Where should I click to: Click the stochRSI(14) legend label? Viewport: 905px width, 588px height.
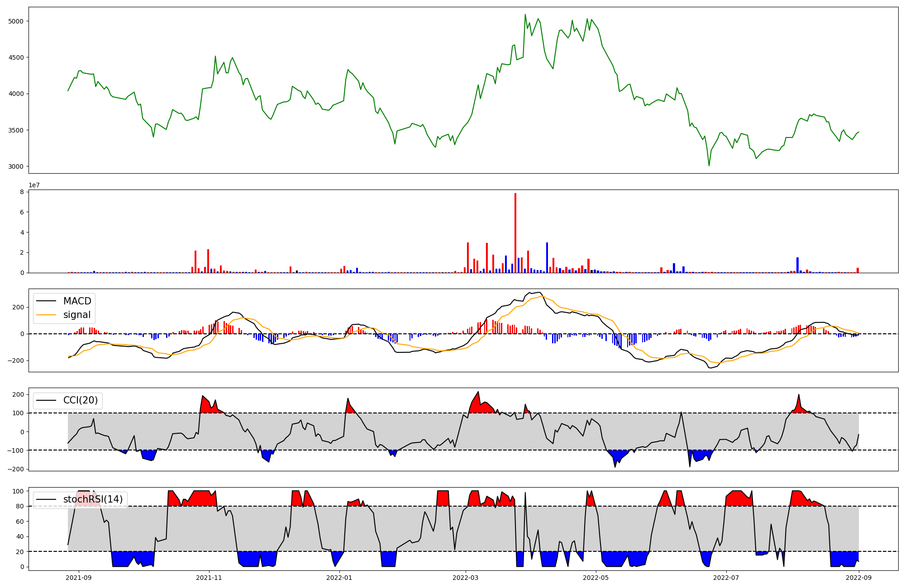click(x=93, y=499)
